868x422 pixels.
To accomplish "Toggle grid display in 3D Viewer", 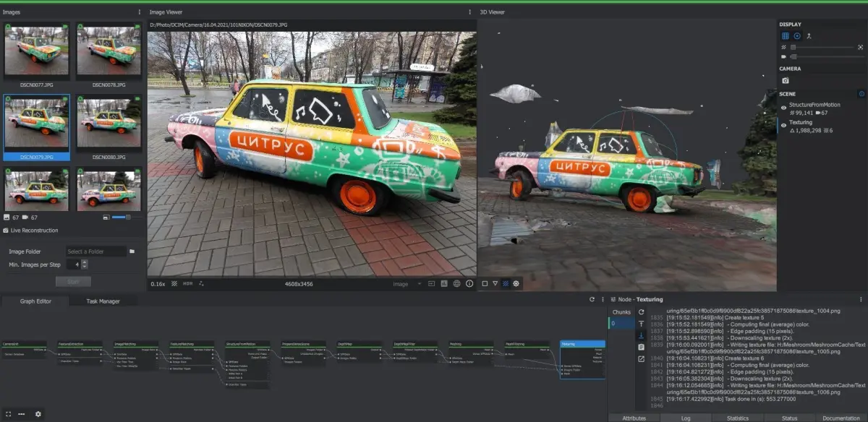I will click(786, 35).
